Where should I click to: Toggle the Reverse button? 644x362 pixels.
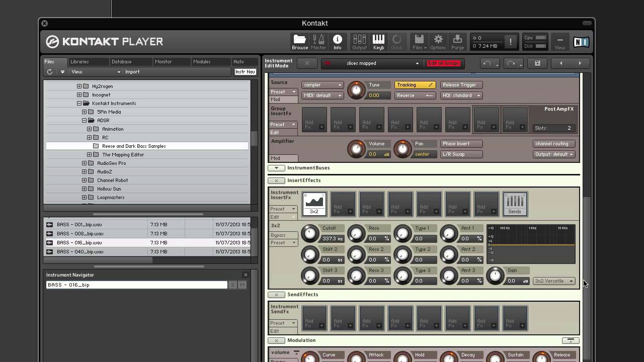point(415,96)
